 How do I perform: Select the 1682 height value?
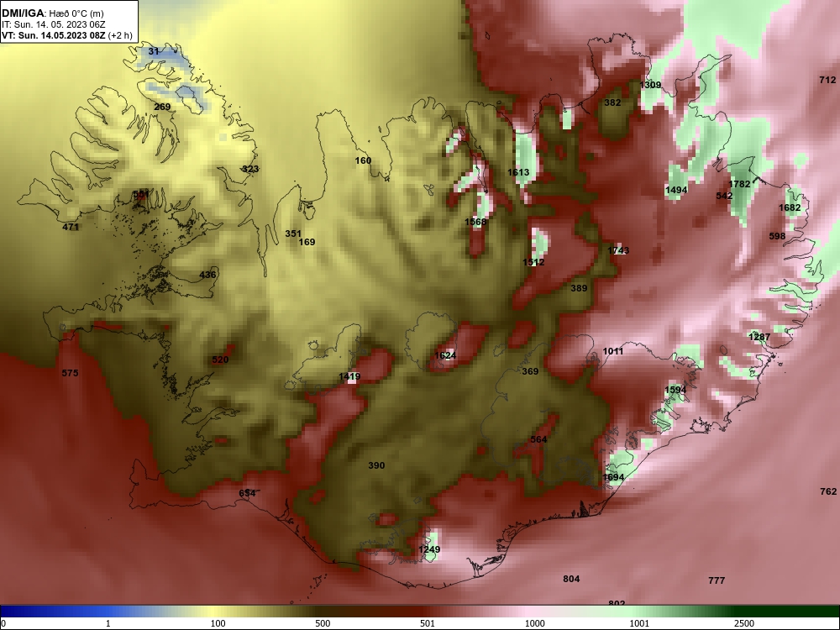[790, 207]
